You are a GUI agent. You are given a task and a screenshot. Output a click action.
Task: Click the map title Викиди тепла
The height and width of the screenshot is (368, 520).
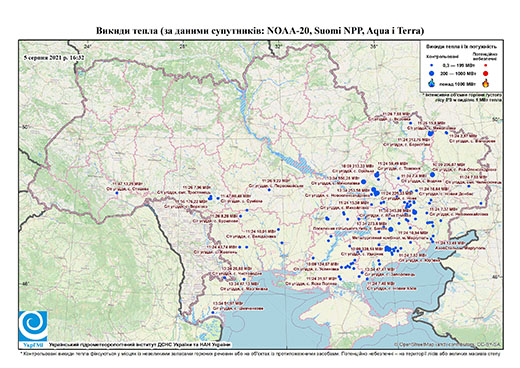click(x=127, y=31)
